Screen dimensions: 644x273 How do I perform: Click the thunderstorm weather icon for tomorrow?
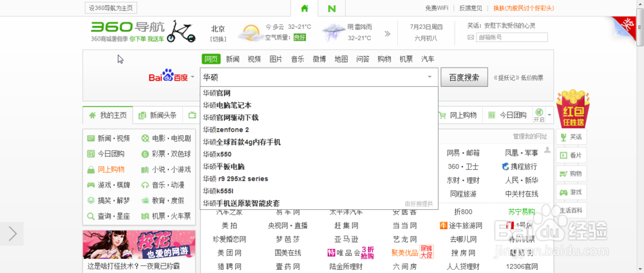click(333, 32)
